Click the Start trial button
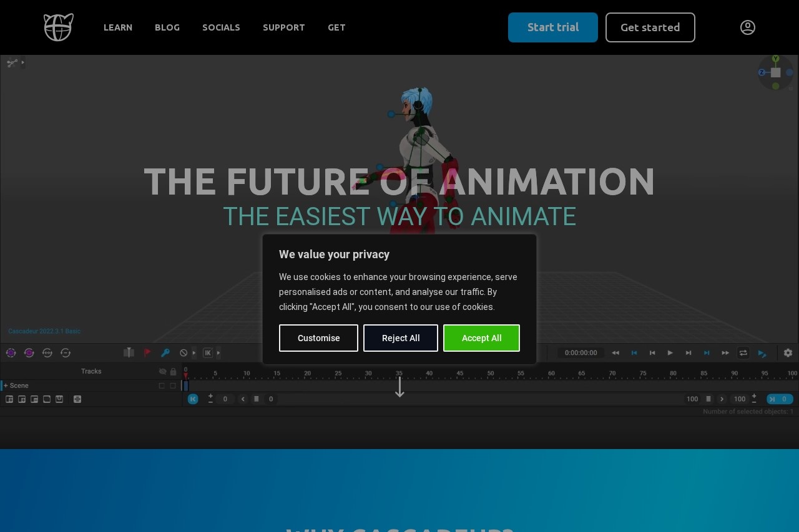799x532 pixels. pos(552,27)
